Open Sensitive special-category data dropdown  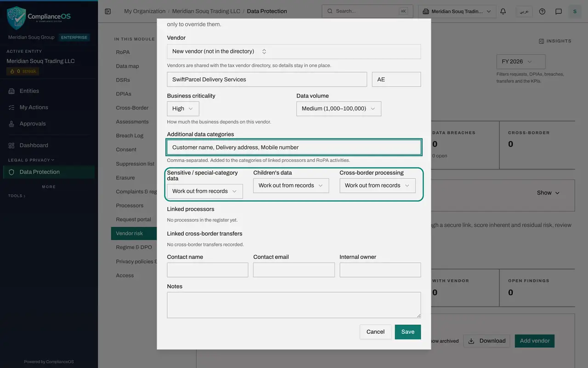[x=205, y=191]
